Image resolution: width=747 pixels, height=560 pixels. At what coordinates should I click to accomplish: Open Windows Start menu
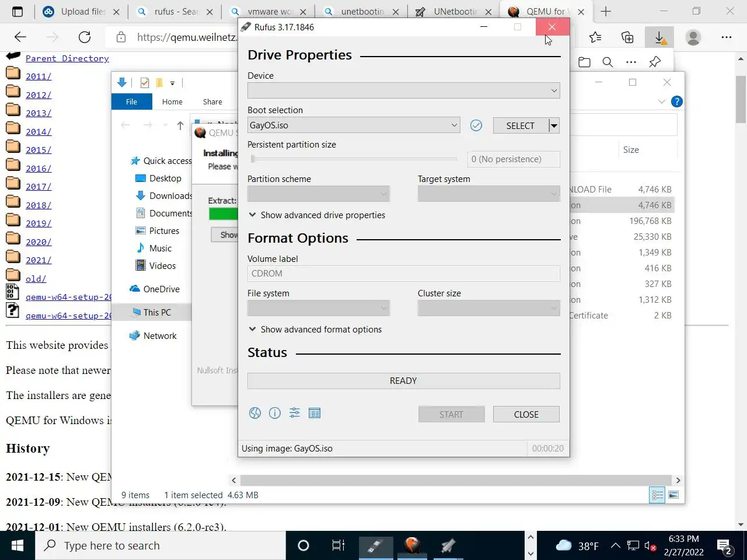18,545
